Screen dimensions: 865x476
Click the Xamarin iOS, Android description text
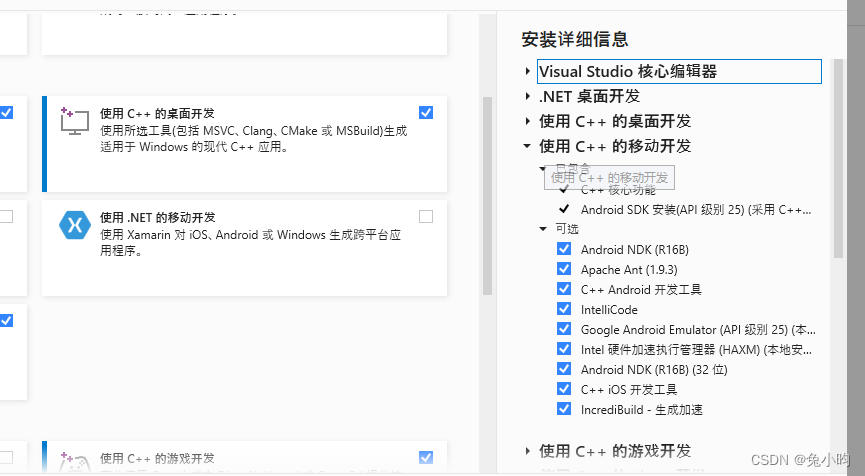coord(250,243)
